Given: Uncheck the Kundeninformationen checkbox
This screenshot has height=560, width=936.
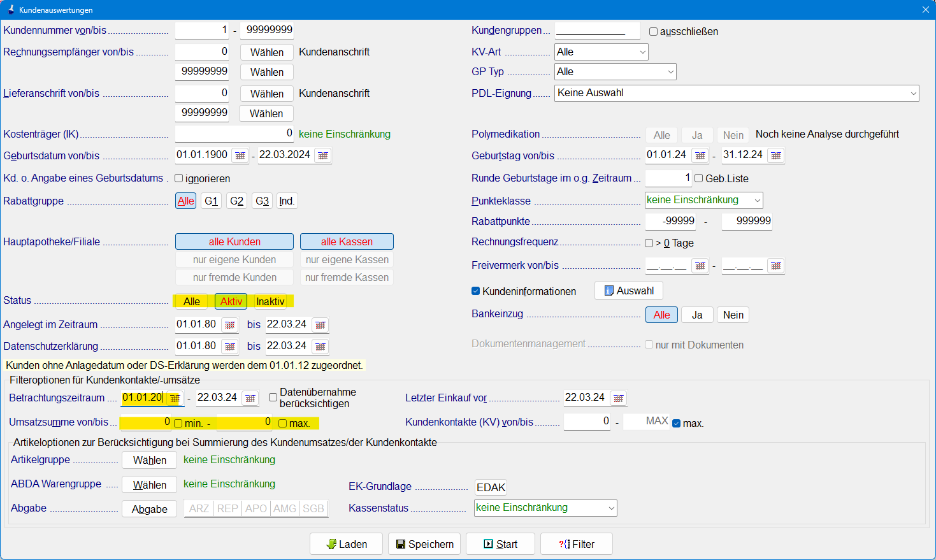Looking at the screenshot, I should point(475,291).
